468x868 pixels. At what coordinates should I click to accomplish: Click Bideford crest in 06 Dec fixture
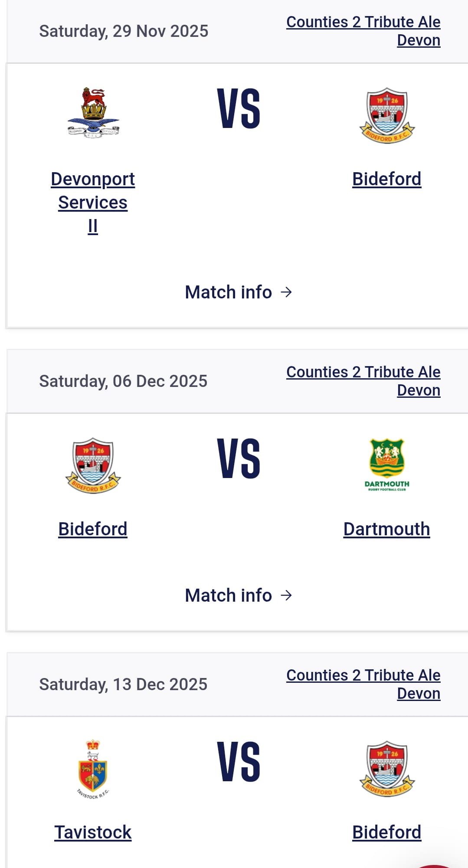[x=93, y=465]
